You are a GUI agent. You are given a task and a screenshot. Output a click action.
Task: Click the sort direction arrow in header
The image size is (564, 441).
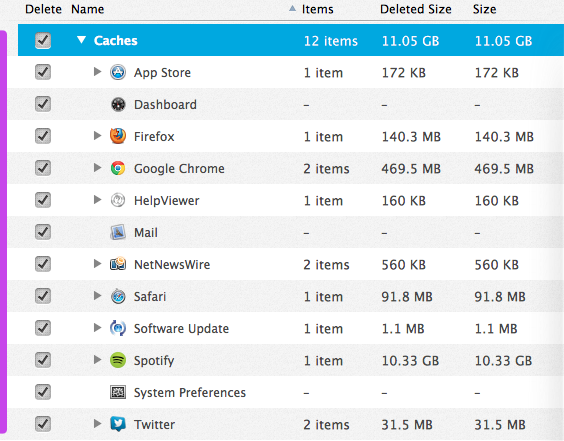[x=292, y=8]
